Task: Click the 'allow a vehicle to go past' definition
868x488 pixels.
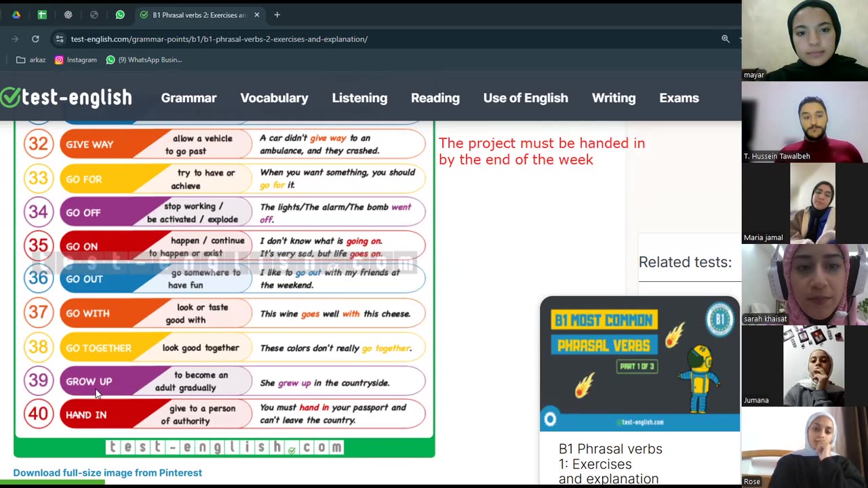Action: tap(199, 144)
